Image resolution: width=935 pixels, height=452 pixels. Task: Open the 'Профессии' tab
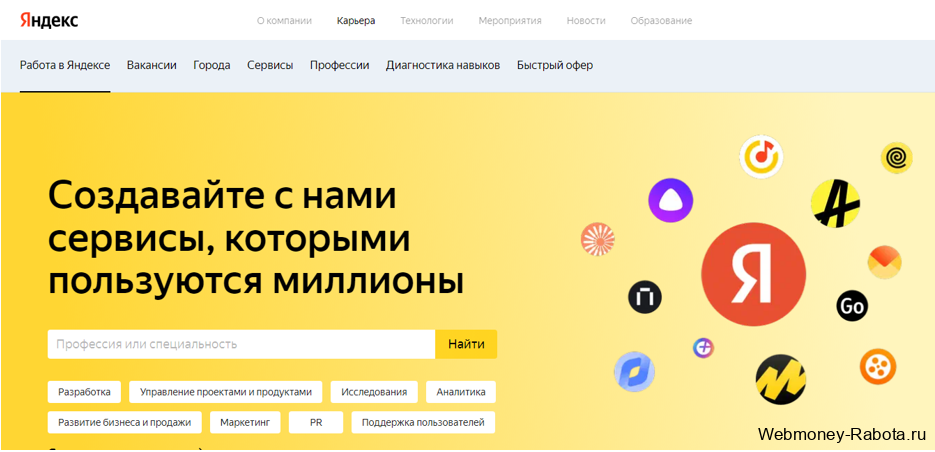[x=339, y=66]
